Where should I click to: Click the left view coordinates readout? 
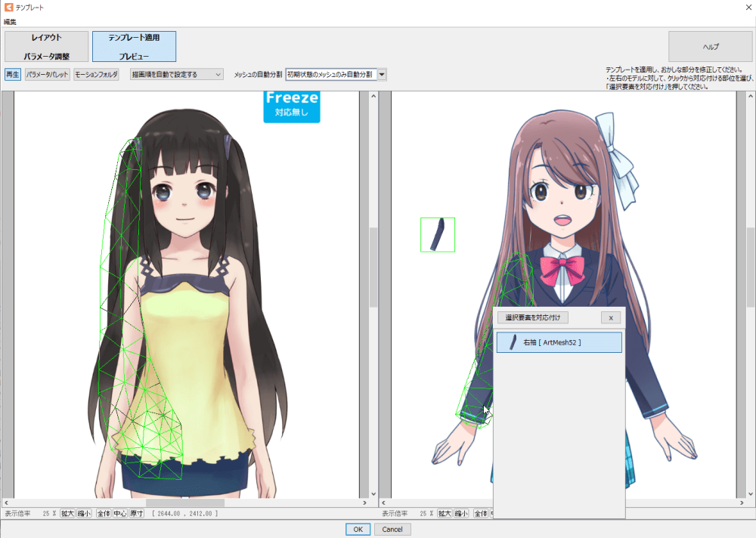[x=185, y=514]
